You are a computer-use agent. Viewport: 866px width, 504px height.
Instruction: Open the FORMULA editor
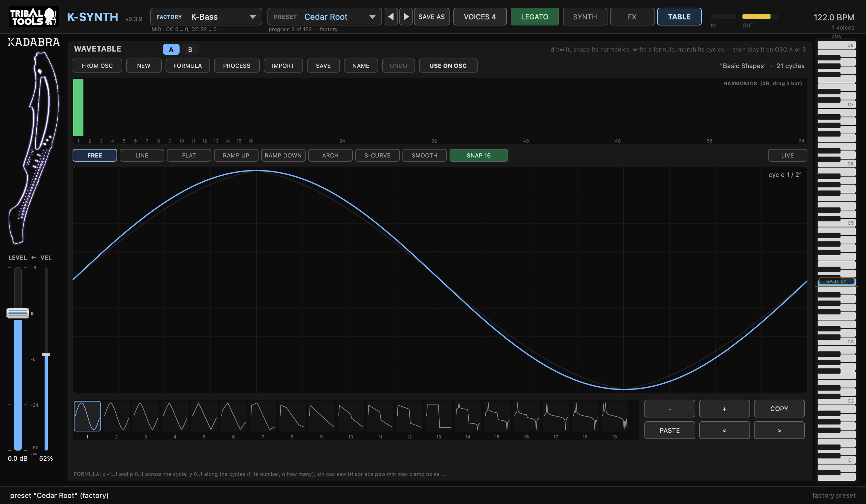(188, 66)
